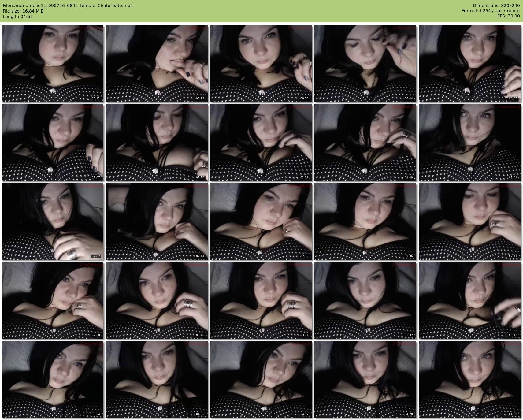Screen dimensions: 523x420
Task: Select the thumbnail timestamped 01:07
Action: tap(52, 143)
